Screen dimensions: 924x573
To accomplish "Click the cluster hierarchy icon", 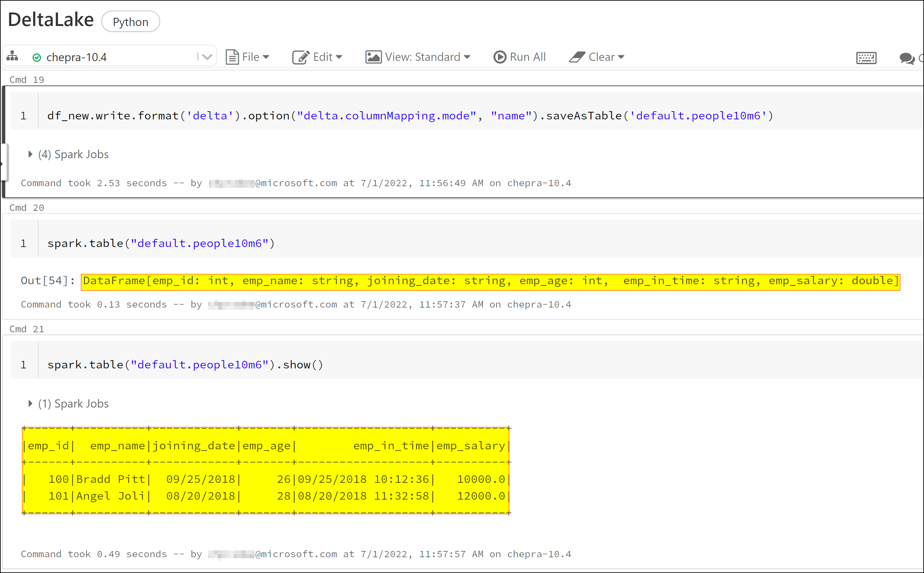I will (x=12, y=56).
